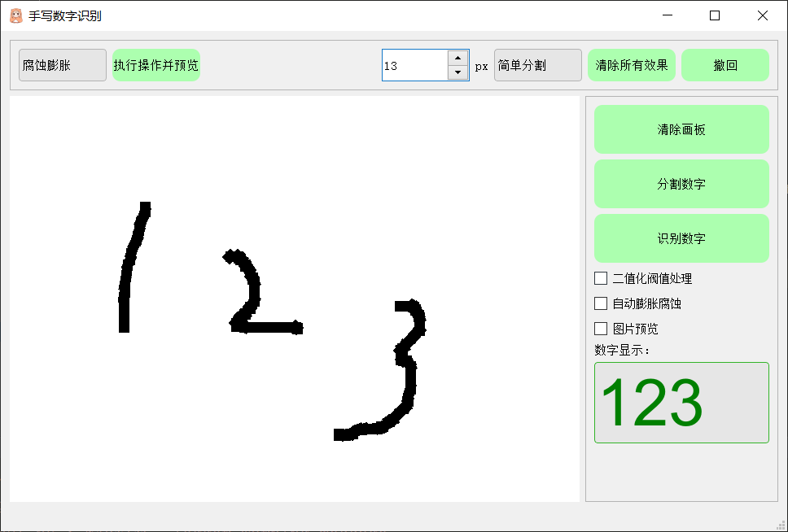Enable the 二值化阀值处理 checkbox
Viewport: 788px width, 532px height.
point(600,278)
